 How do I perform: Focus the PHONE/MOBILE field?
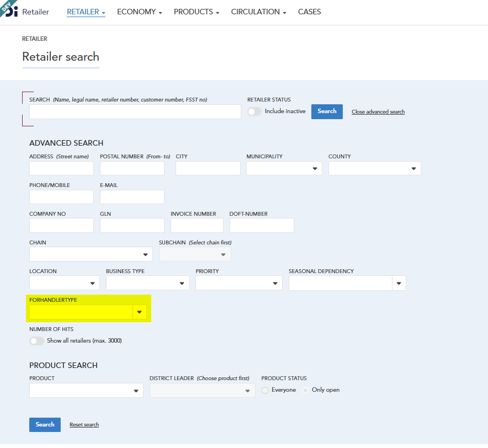[61, 197]
